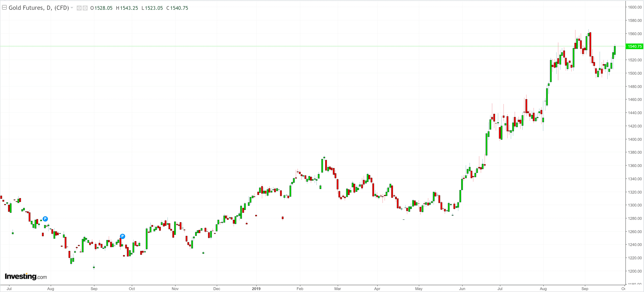Toggle the eye visibility icon for the series
This screenshot has width=644, height=292.
[x=79, y=8]
